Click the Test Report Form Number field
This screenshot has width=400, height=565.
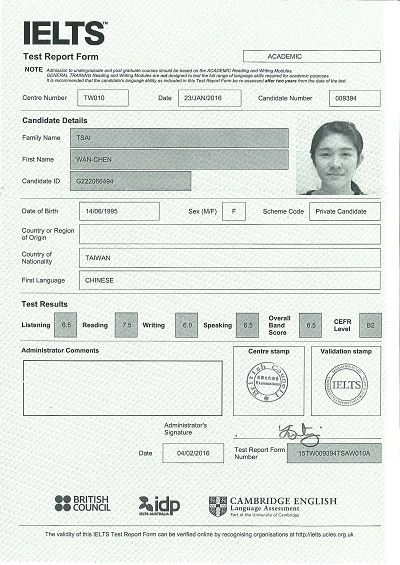click(334, 453)
